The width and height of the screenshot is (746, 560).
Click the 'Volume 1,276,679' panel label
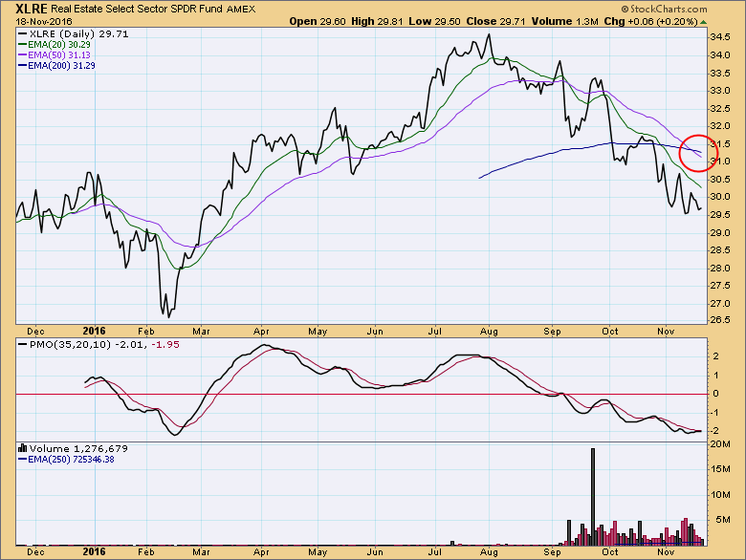click(78, 448)
